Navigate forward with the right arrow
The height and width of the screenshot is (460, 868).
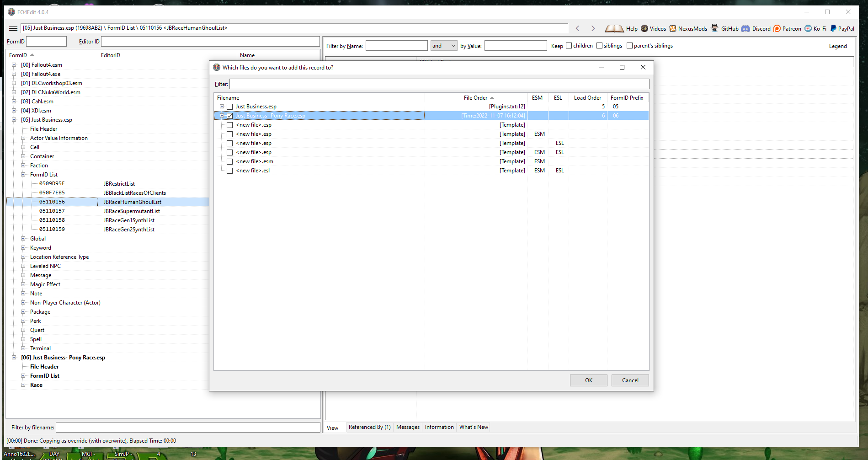tap(593, 28)
